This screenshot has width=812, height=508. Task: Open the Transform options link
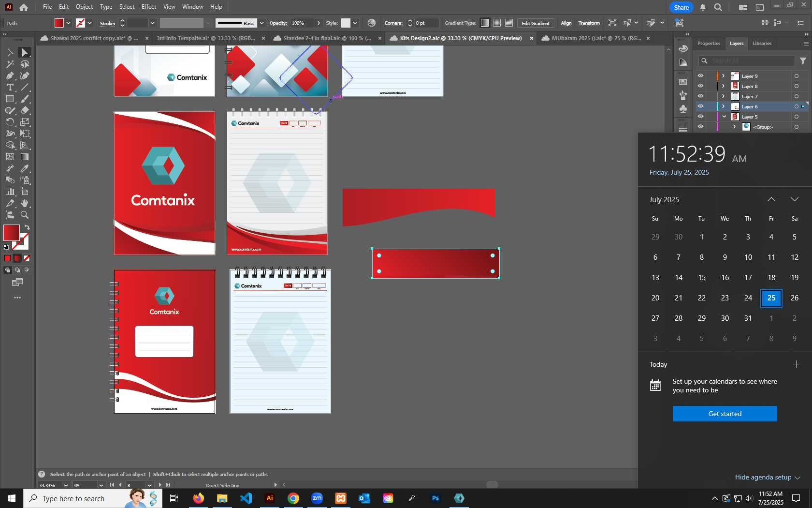589,23
